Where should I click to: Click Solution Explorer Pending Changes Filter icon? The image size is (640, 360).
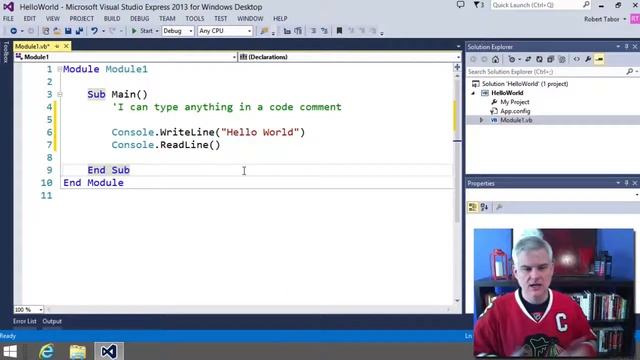pyautogui.click(x=512, y=60)
